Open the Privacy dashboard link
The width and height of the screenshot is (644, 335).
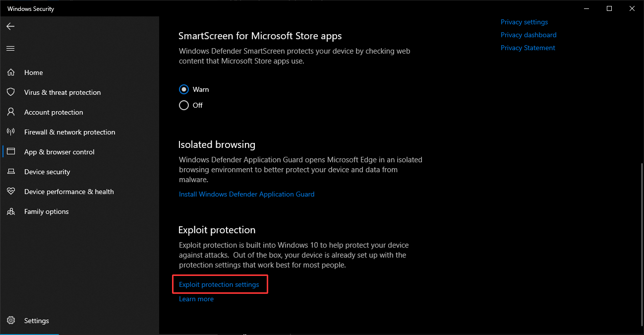tap(528, 35)
